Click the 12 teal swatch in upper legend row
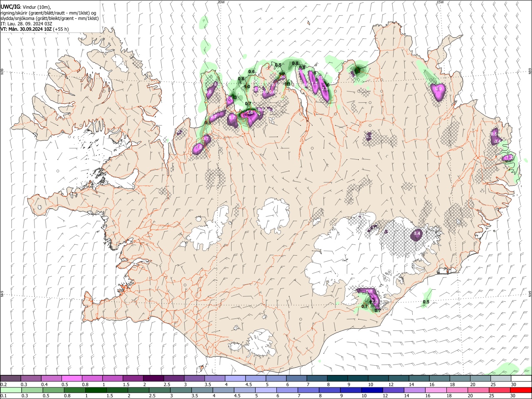 (x=398, y=378)
